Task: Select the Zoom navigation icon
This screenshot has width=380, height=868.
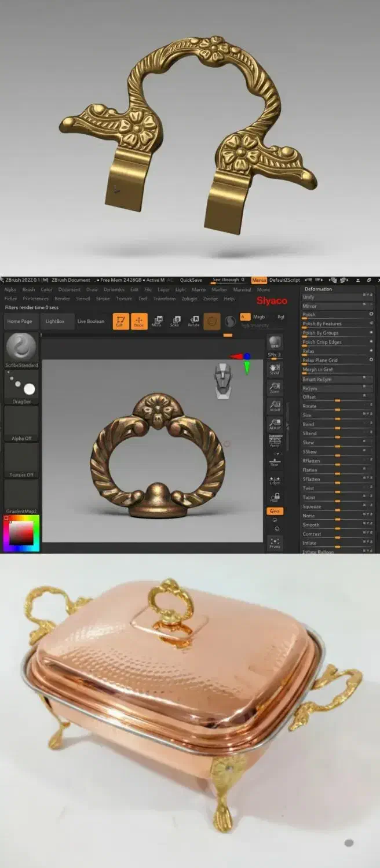Action: coord(275,387)
